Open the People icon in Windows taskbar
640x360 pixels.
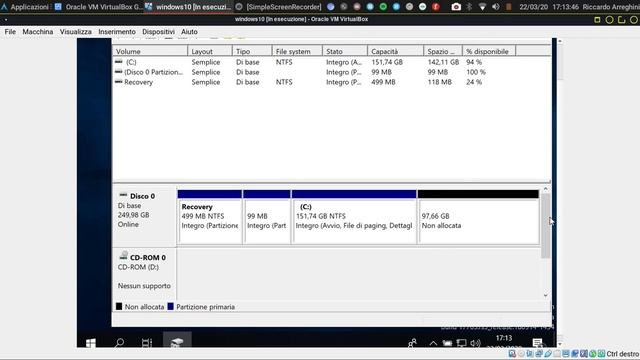coord(412,343)
